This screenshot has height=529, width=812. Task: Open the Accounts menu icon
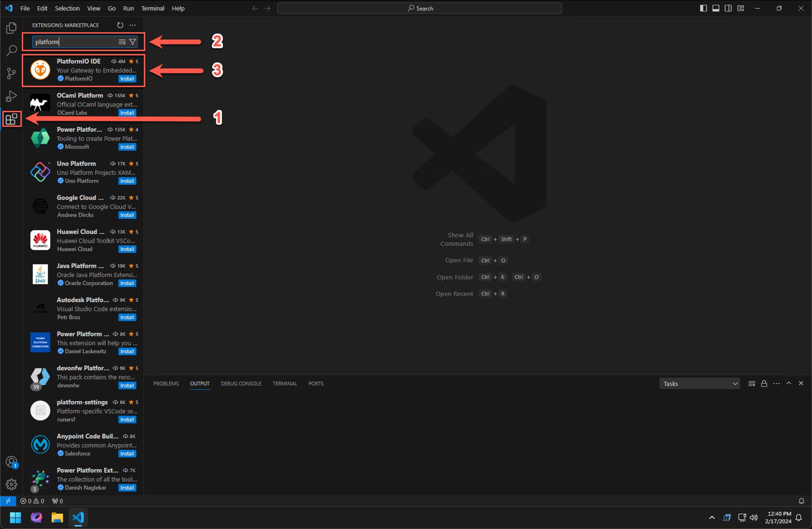pos(11,462)
